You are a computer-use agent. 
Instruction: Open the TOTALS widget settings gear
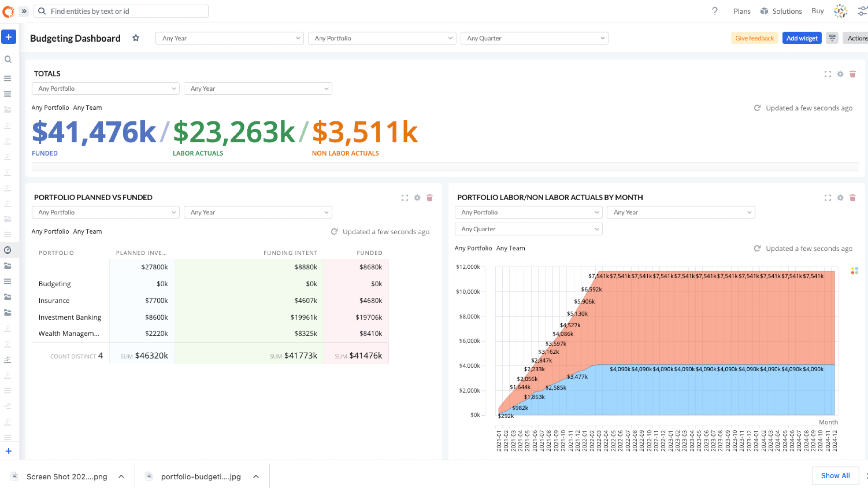click(x=840, y=74)
